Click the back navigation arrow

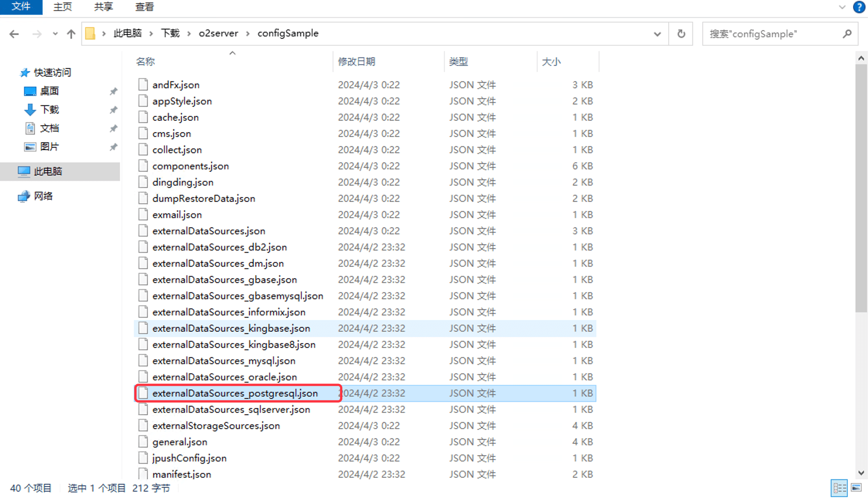click(14, 34)
